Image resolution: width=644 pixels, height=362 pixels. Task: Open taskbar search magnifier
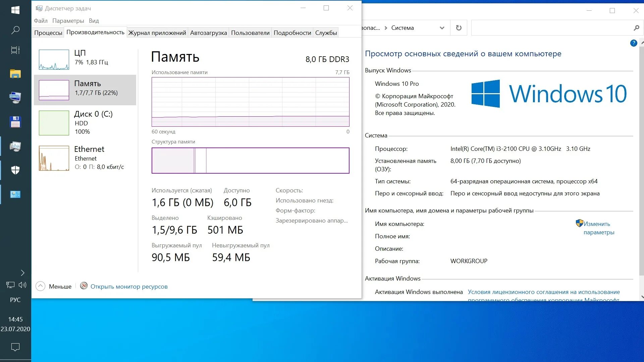click(x=15, y=30)
